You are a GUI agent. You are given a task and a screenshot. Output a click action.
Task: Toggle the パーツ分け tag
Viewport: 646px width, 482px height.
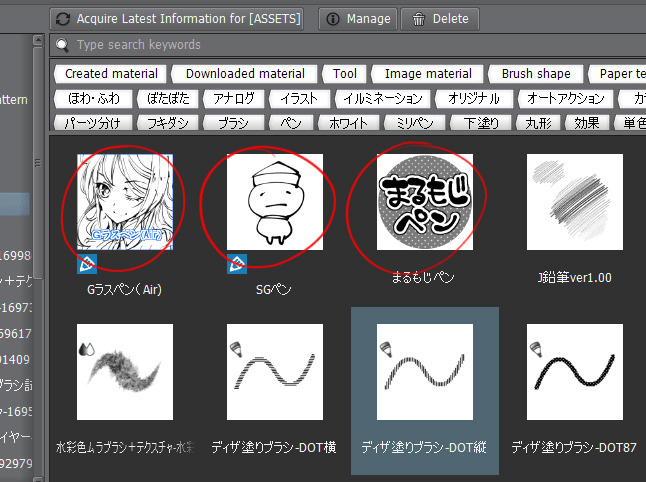(x=94, y=122)
